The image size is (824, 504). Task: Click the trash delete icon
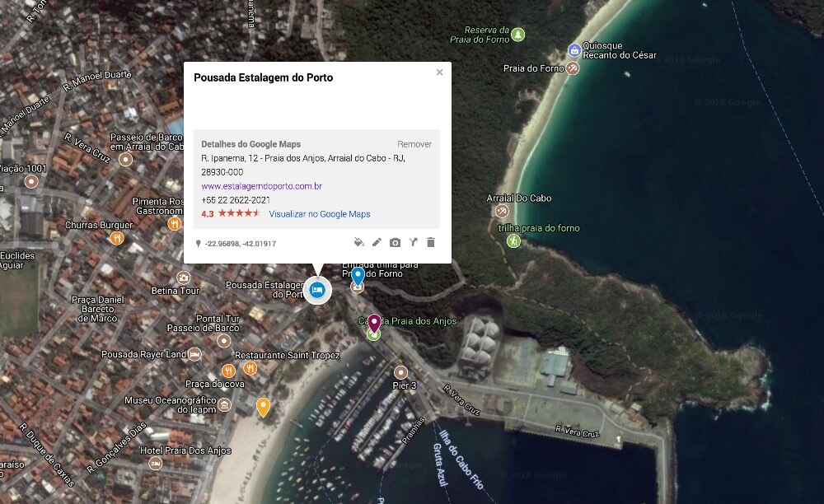coord(431,242)
